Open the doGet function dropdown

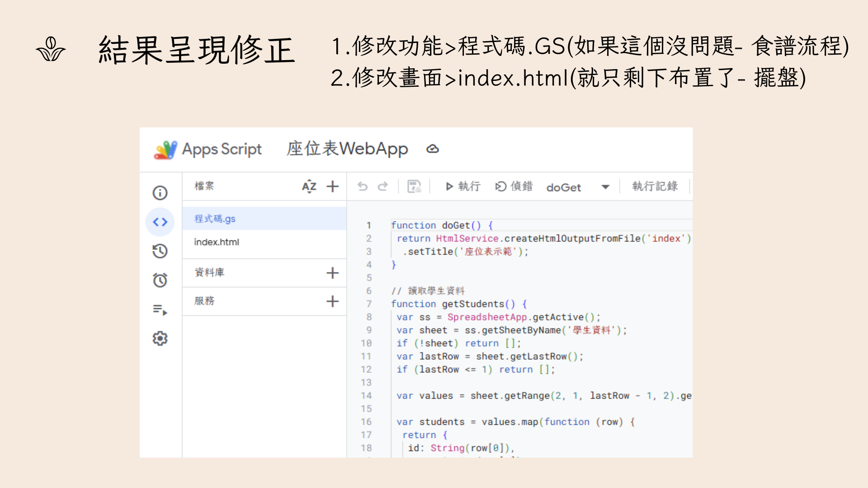click(578, 187)
